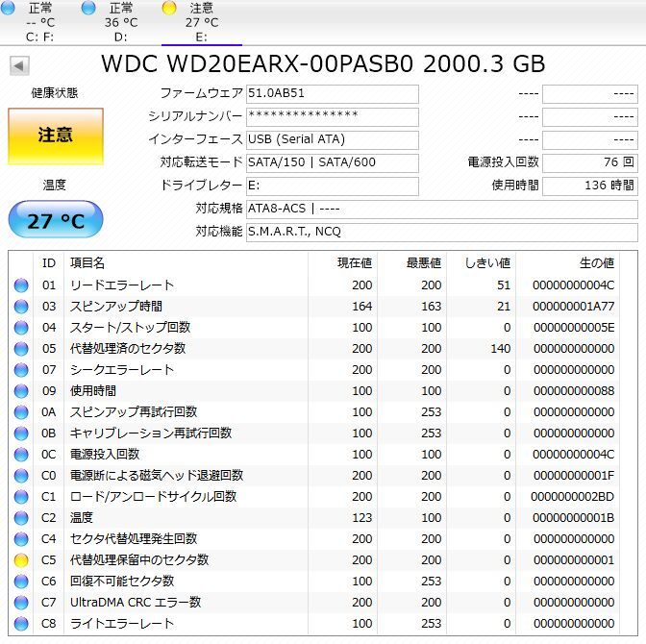Click raw value 000000000001 in row C5
Screen dimensions: 646x644
click(574, 560)
